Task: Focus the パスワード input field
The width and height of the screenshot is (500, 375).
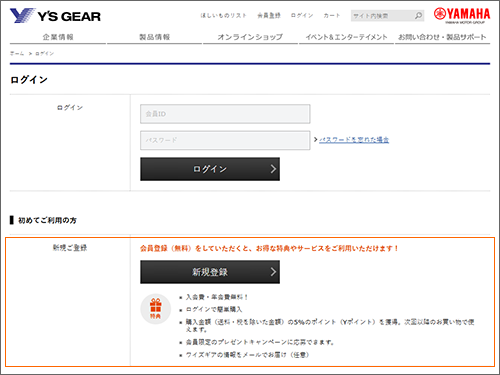Action: click(x=225, y=140)
